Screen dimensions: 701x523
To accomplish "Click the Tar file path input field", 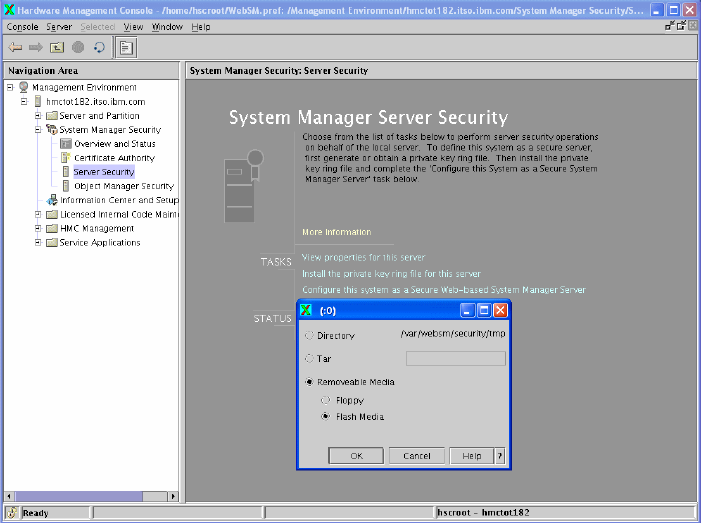I will pos(456,359).
